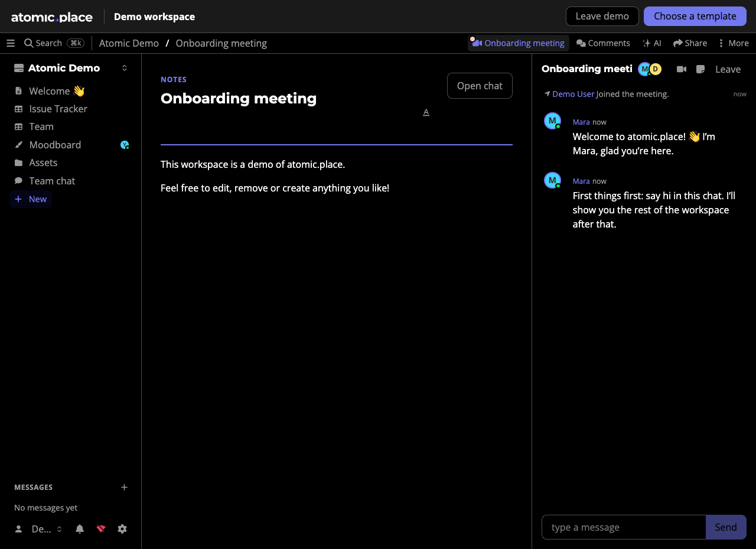Open the AI assistant
756x549 pixels.
652,43
